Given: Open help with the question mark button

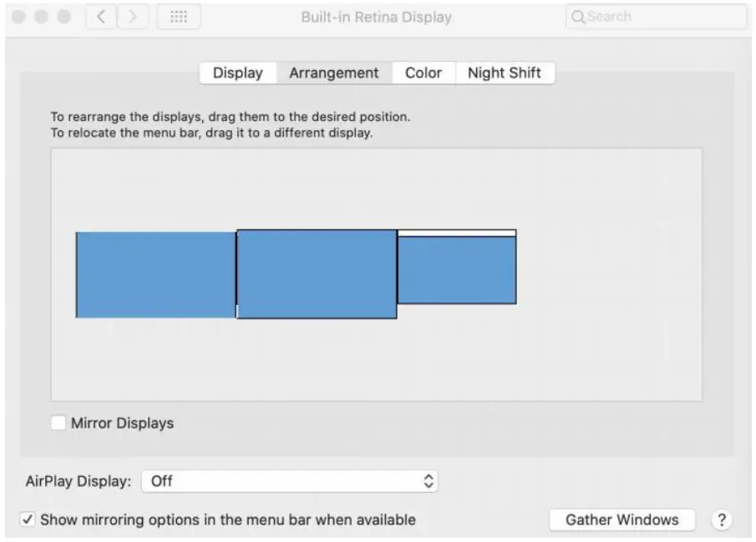Looking at the screenshot, I should pos(721,519).
